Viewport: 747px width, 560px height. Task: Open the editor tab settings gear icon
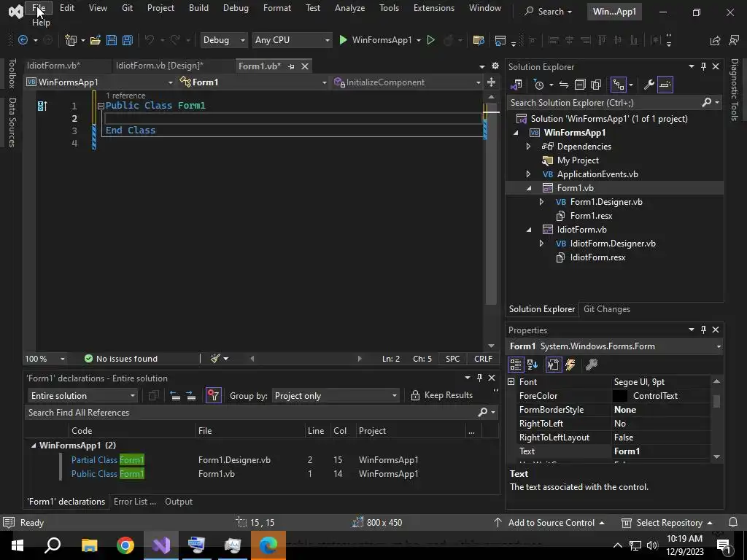495,66
